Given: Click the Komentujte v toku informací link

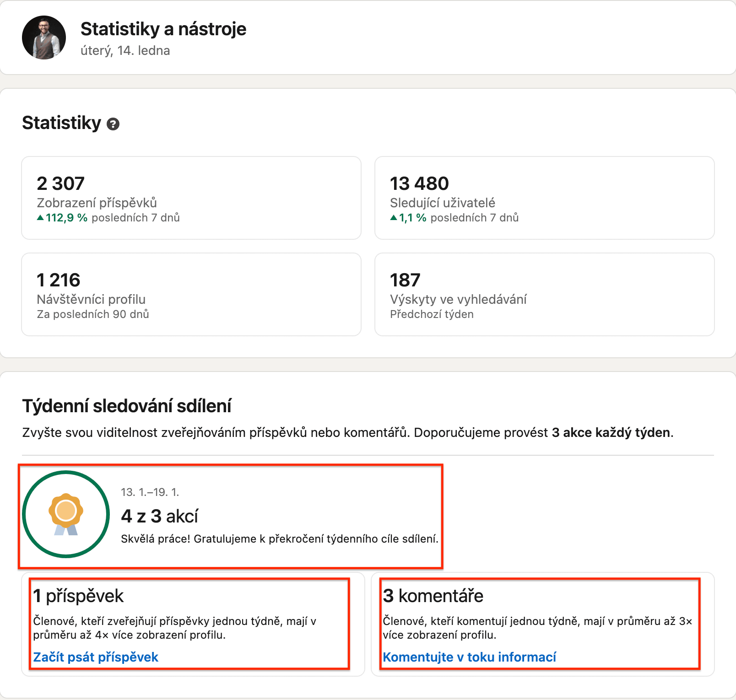Looking at the screenshot, I should tap(470, 657).
